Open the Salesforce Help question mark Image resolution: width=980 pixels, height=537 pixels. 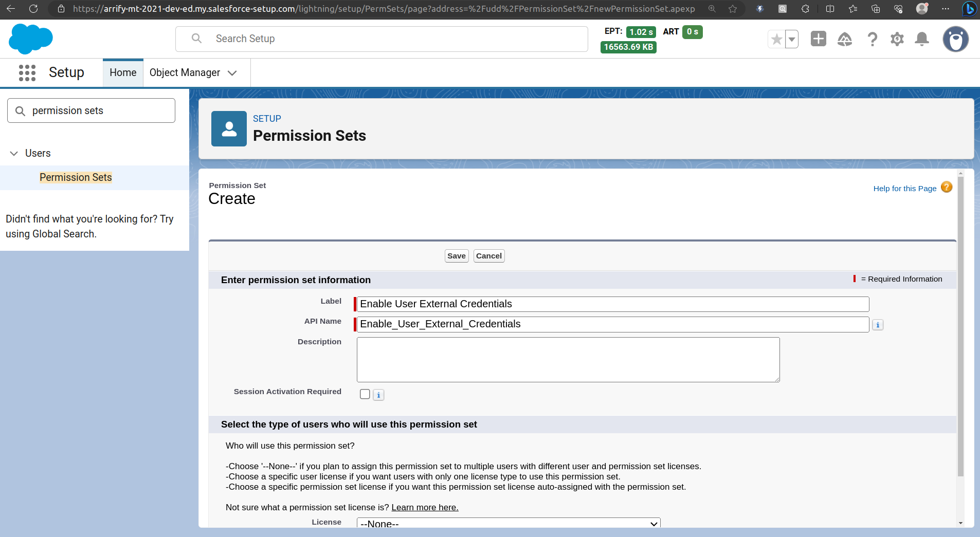pos(872,39)
